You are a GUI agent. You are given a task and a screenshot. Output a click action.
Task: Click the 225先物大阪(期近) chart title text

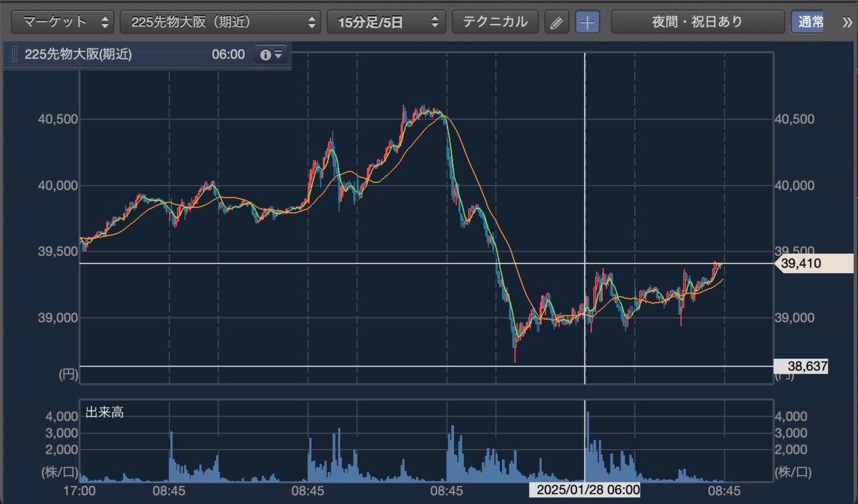(x=78, y=54)
